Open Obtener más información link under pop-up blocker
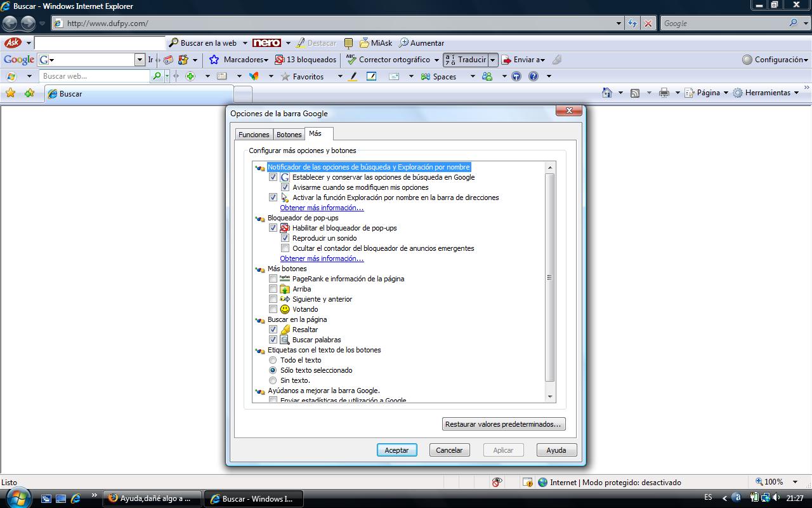The width and height of the screenshot is (812, 508). [322, 258]
